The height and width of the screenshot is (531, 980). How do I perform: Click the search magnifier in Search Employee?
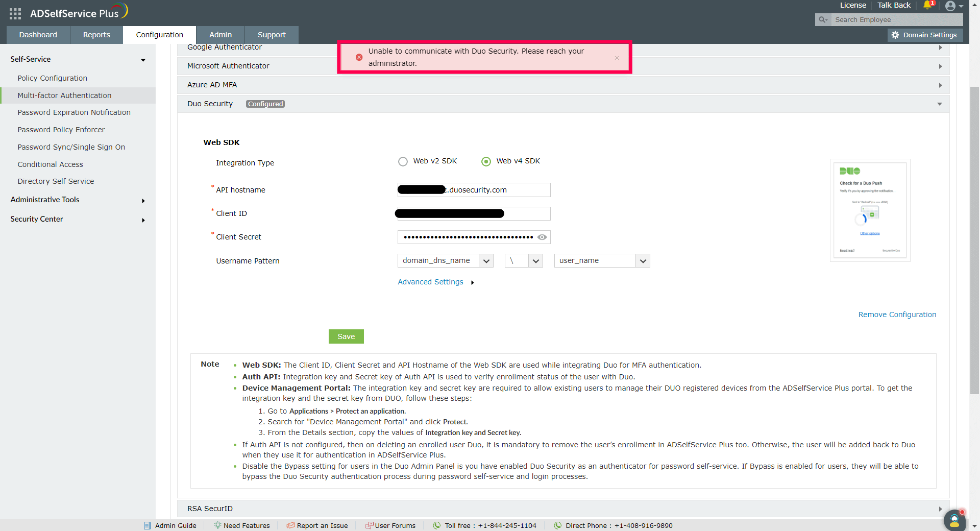[x=822, y=19]
